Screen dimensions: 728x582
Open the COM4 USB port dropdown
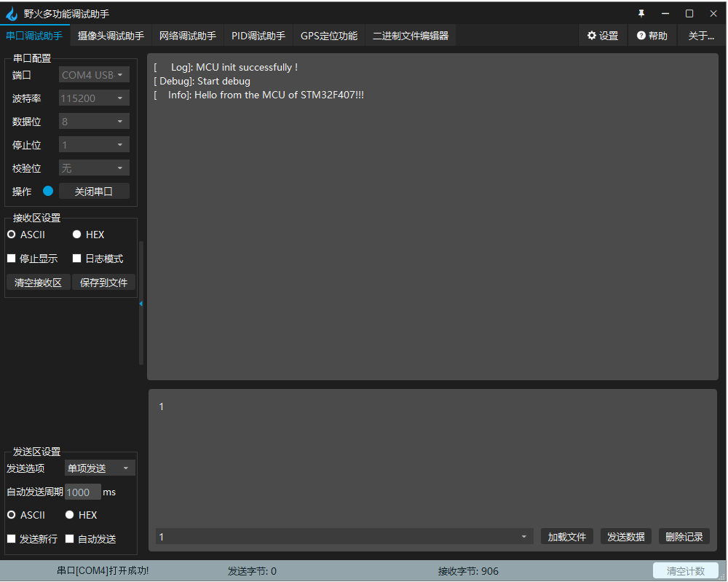[93, 74]
